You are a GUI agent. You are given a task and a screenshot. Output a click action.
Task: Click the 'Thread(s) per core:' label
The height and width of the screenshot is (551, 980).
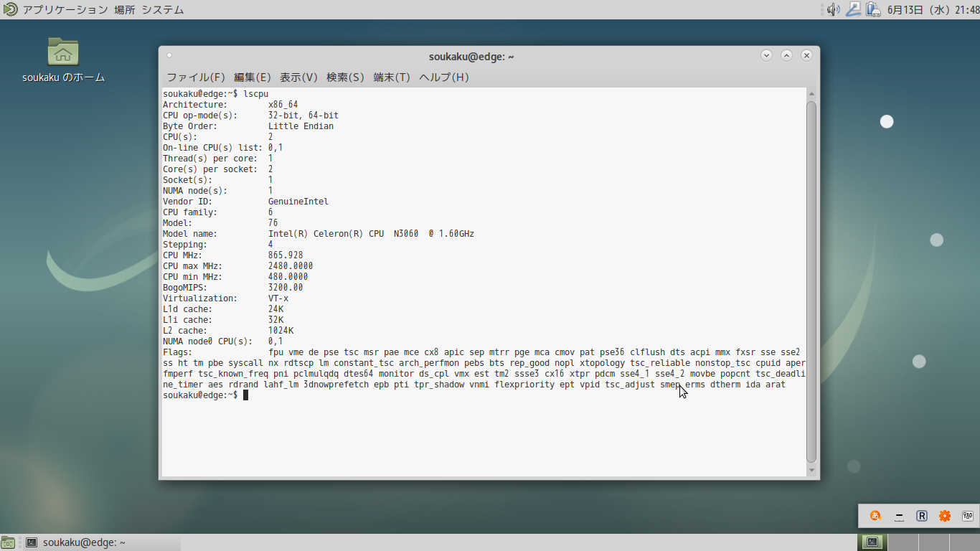pos(210,159)
